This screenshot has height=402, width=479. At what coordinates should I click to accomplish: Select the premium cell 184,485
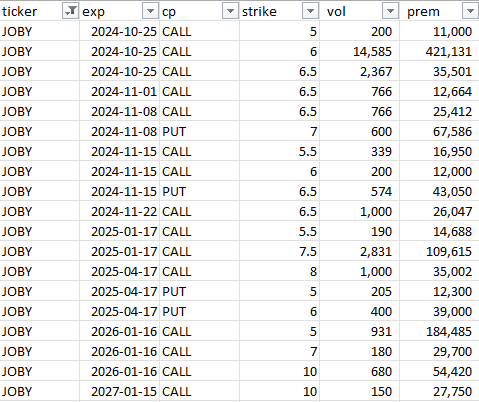click(439, 331)
